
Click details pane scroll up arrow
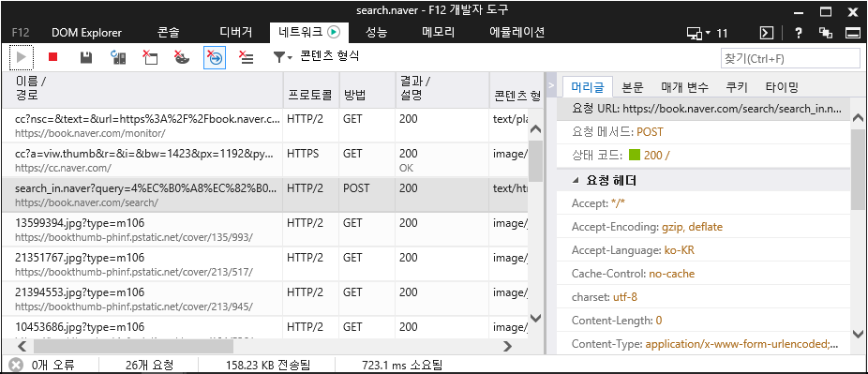tap(858, 118)
